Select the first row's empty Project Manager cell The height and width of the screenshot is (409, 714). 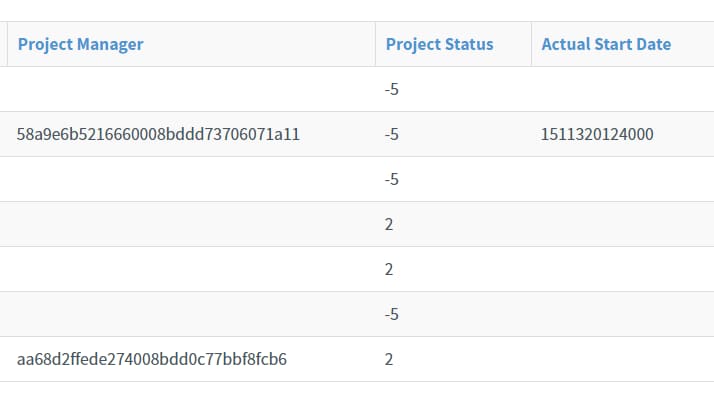[x=191, y=89]
